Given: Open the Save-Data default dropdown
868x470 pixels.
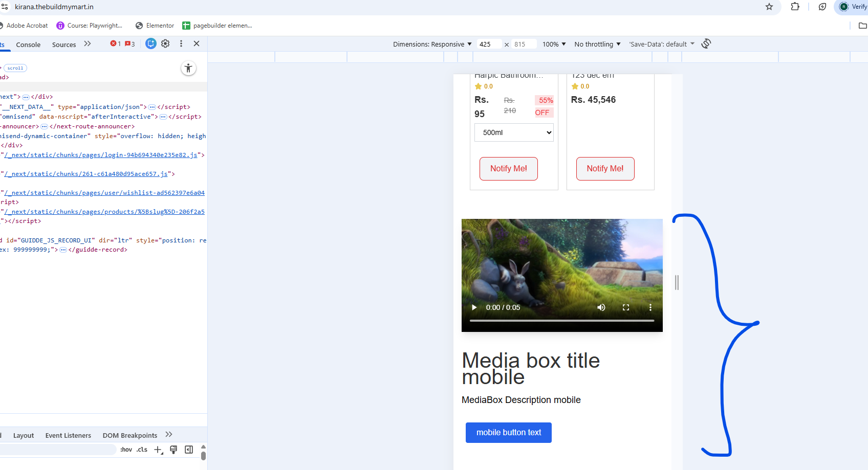Looking at the screenshot, I should coord(662,44).
